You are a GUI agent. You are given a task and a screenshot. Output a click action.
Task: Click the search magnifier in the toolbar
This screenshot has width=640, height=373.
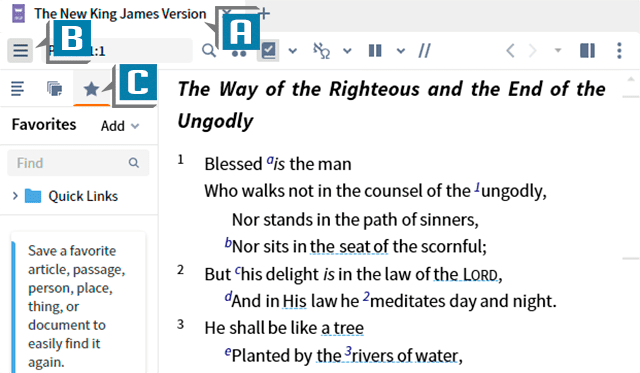(x=209, y=51)
